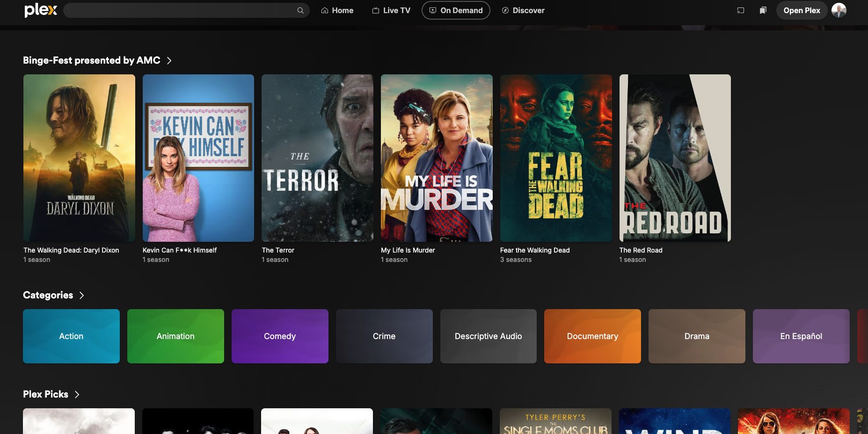This screenshot has height=434, width=868.
Task: Click 'My Life Is Murder' title text
Action: 408,250
